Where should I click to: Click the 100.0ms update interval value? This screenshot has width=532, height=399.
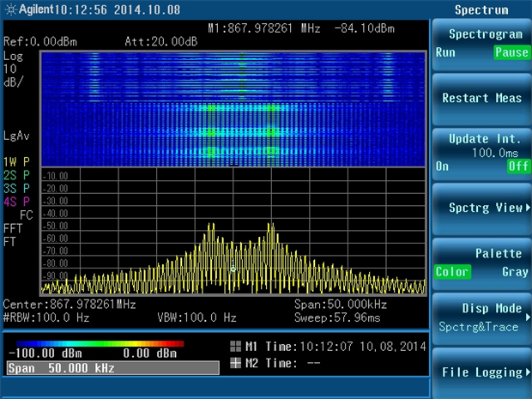pyautogui.click(x=495, y=153)
